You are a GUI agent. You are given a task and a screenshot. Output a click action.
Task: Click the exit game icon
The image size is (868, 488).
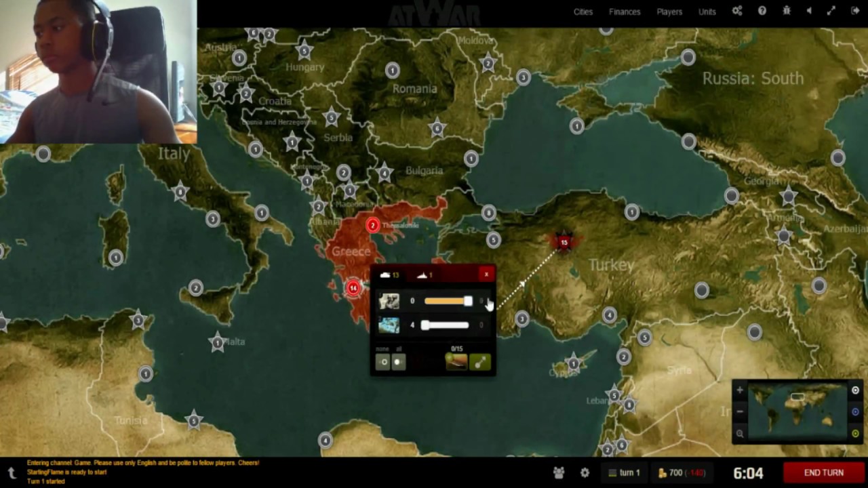pyautogui.click(x=854, y=11)
